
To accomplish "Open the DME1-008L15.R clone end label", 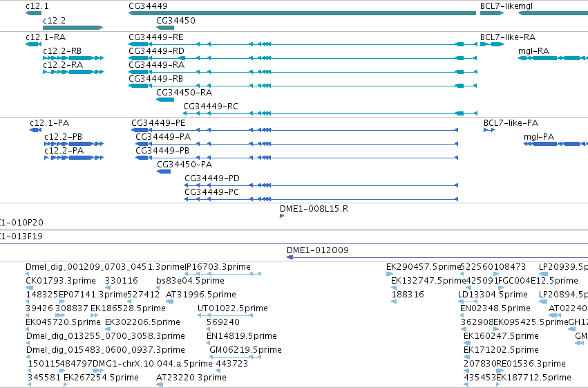I will 314,209.
